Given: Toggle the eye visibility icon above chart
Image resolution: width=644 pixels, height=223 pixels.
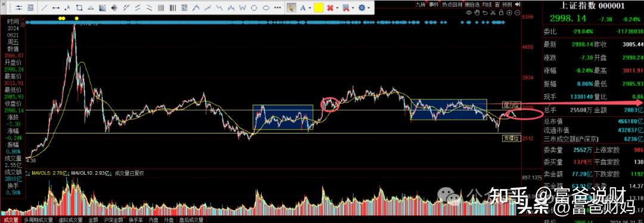Looking at the screenshot, I should 469,13.
